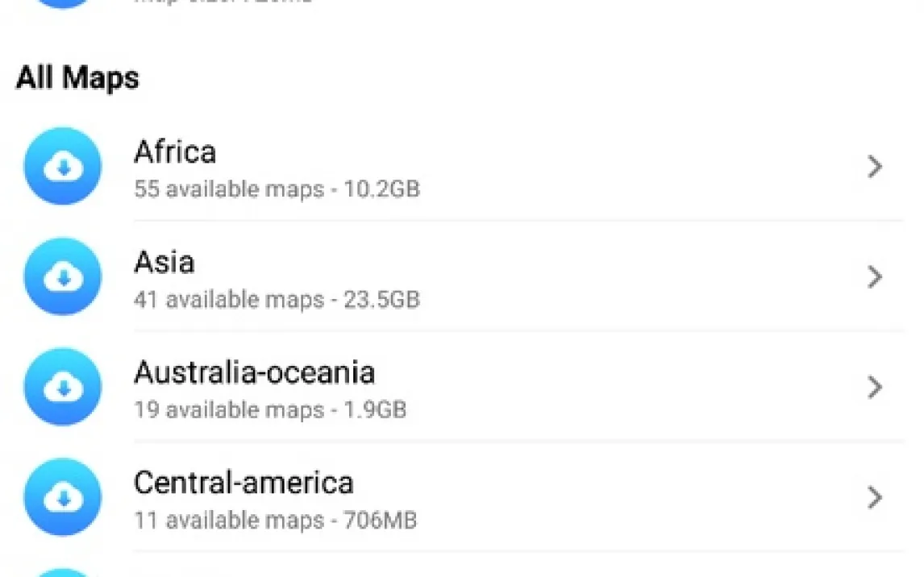The image size is (924, 577).
Task: Expand the Africa row chevron arrow
Action: 875,167
